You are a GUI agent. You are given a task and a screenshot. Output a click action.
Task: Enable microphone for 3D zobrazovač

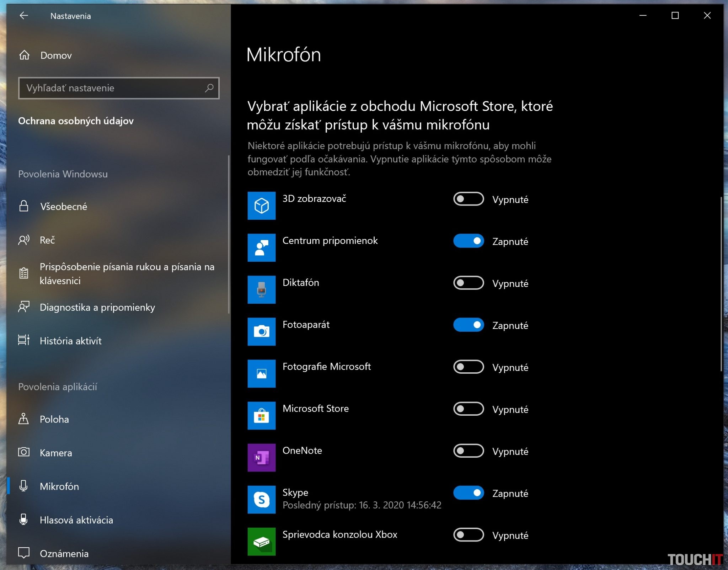(468, 199)
